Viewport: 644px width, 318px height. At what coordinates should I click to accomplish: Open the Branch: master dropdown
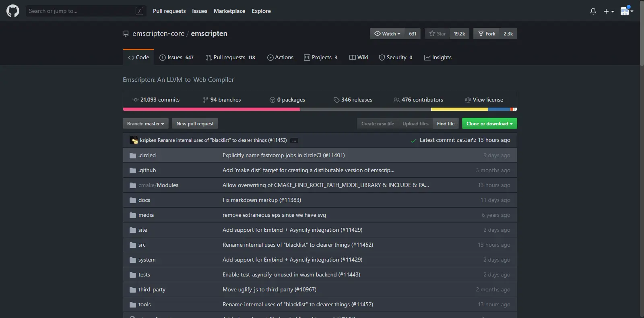pos(145,124)
